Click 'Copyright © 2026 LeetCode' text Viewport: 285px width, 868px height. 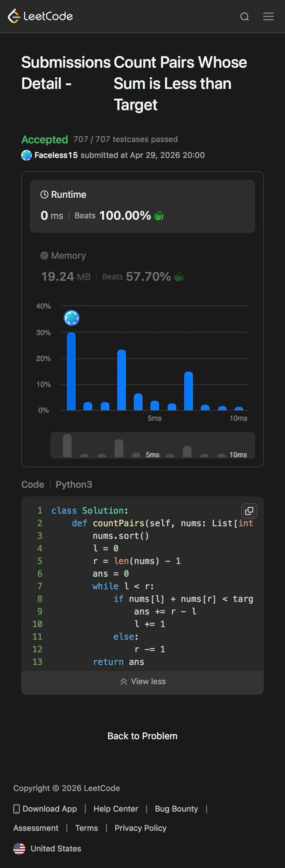coord(67,788)
